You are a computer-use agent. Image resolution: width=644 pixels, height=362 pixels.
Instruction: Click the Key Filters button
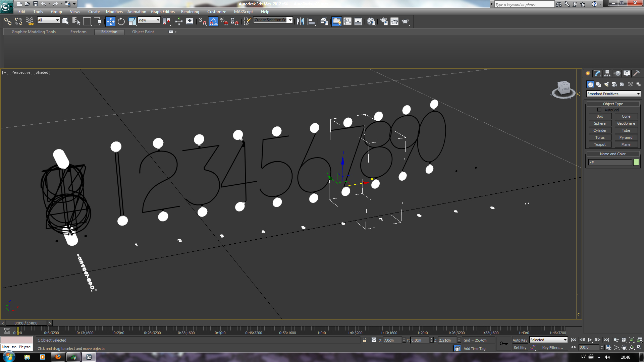pyautogui.click(x=552, y=348)
